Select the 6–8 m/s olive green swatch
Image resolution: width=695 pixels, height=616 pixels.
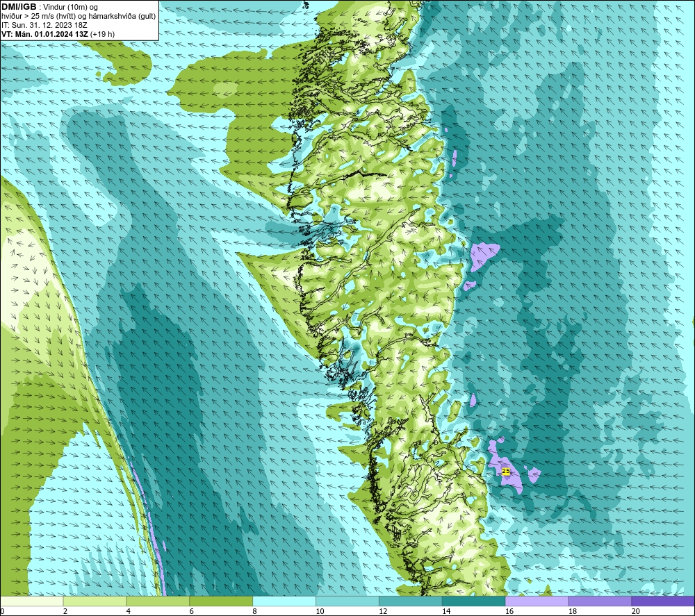(221, 601)
